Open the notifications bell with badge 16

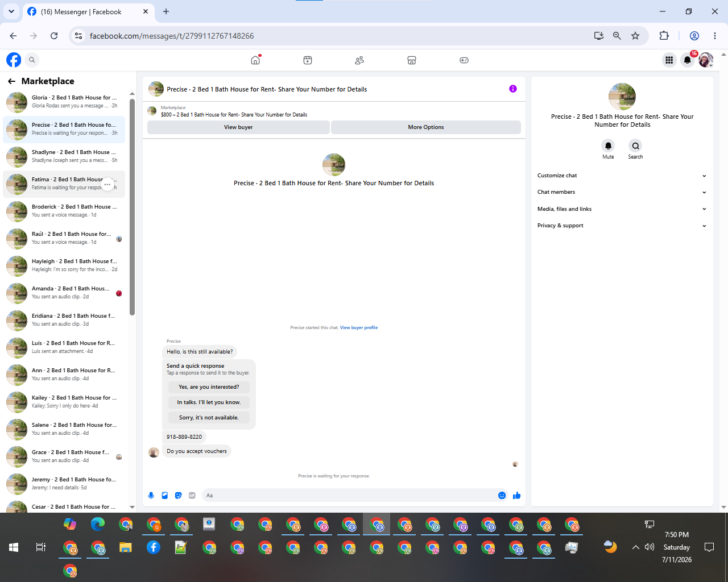[x=688, y=60]
